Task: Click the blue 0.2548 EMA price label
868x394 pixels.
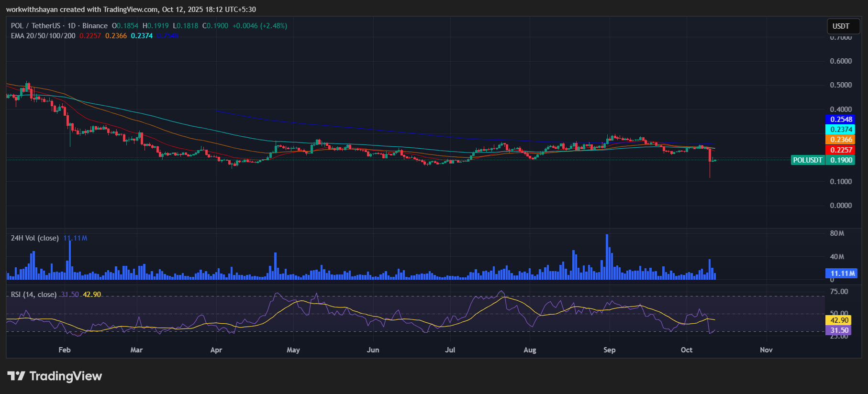Action: [x=841, y=120]
